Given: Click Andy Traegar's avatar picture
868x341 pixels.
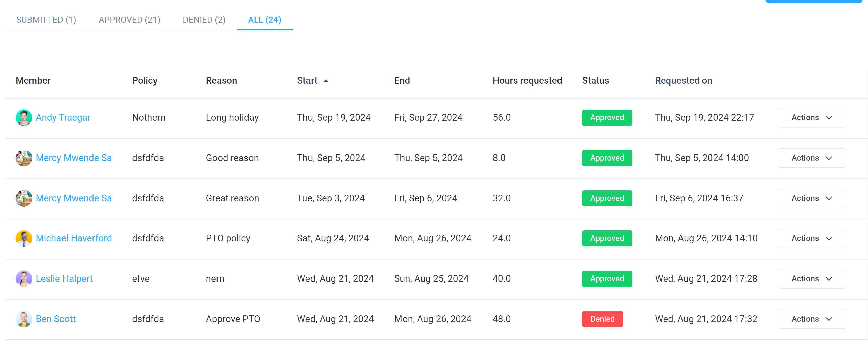Looking at the screenshot, I should tap(24, 118).
